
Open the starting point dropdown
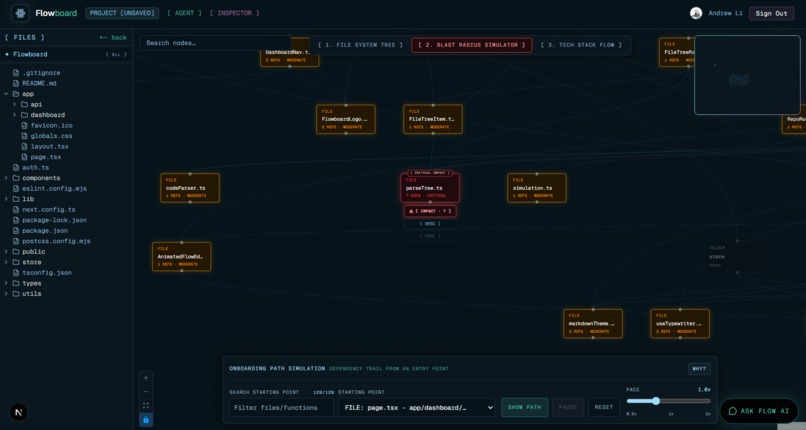[x=416, y=407]
